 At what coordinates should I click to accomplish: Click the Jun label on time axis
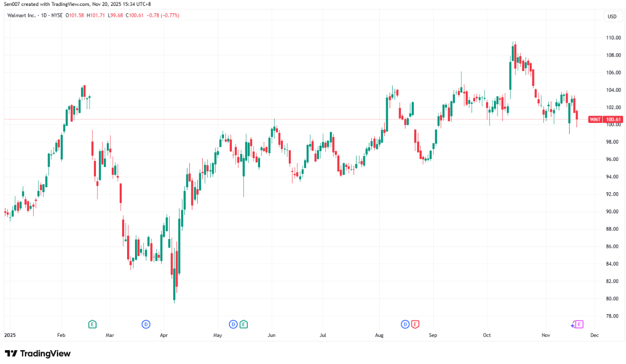tap(271, 335)
